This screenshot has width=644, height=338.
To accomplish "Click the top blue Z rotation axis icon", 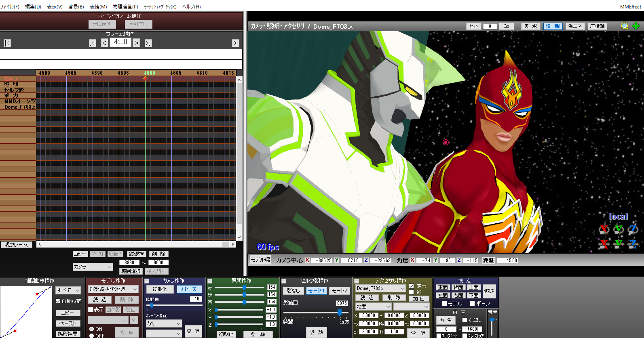I will (633, 229).
